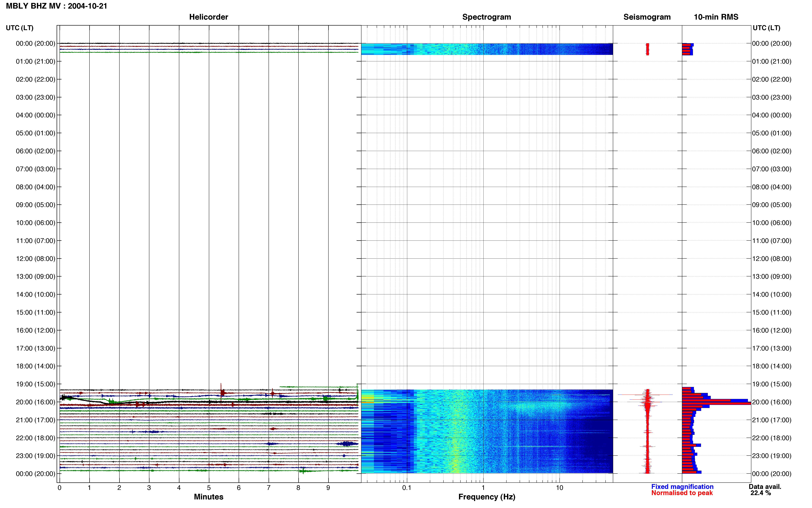Click the 'Fixed magnification' legend text

(x=682, y=486)
